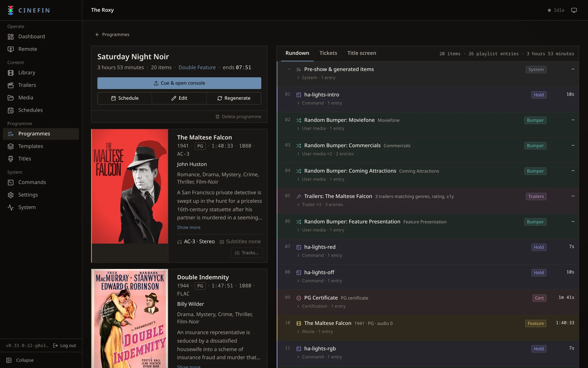This screenshot has height=368, width=588.
Task: Expand PG Certificate Certification entry chevron
Action: pos(298,306)
